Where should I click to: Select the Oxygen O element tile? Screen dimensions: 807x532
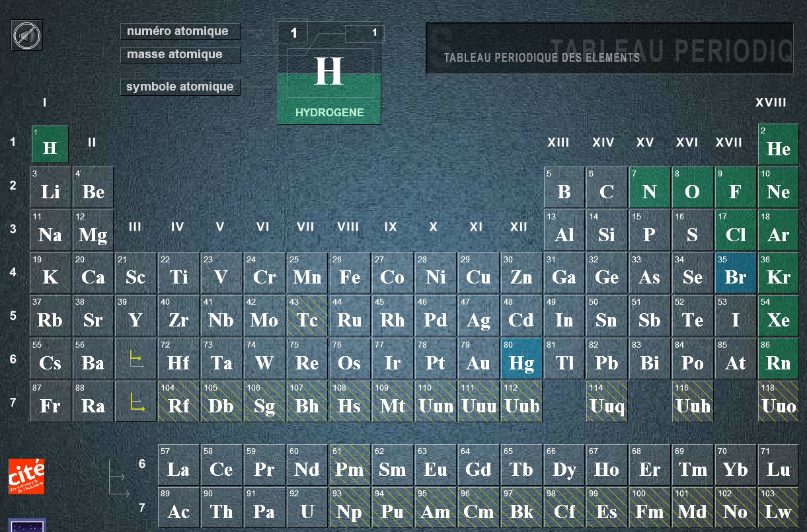point(692,187)
